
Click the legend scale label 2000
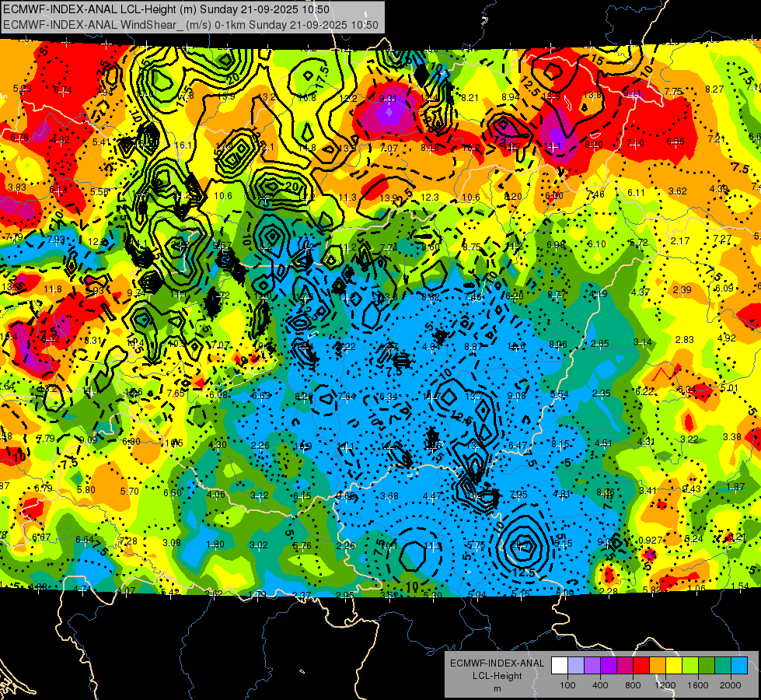tap(731, 685)
